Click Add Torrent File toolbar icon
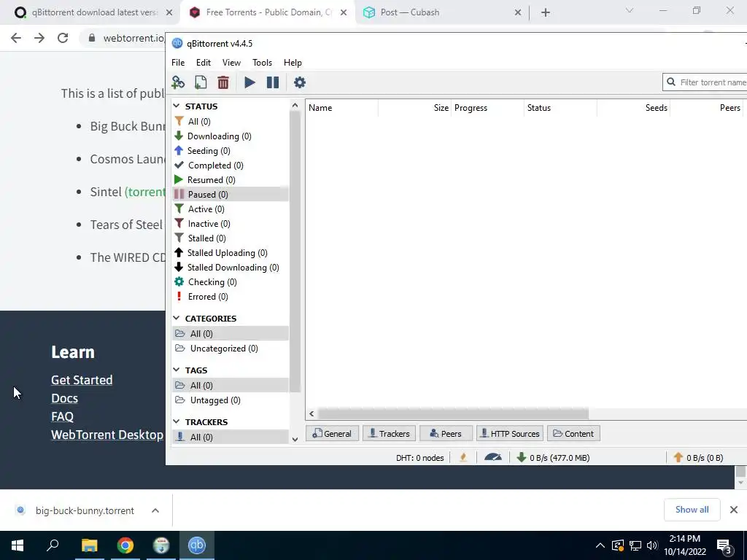747x560 pixels. pos(201,82)
